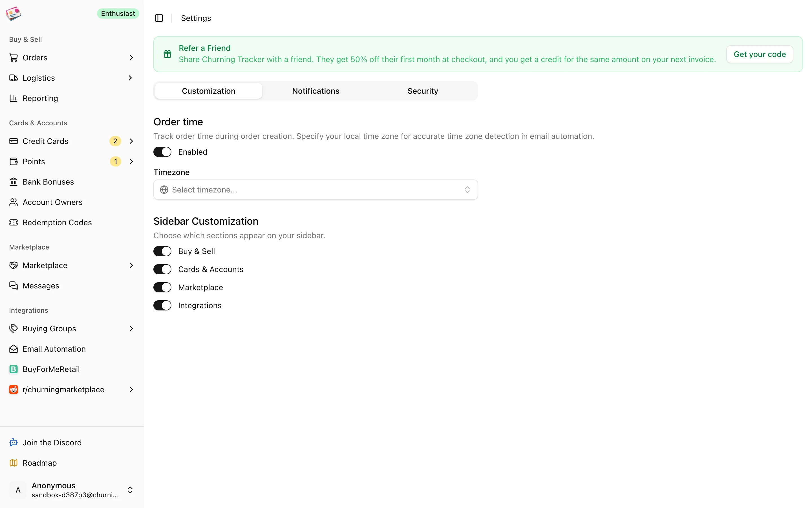
Task: Expand the Points submenu chevron
Action: pyautogui.click(x=131, y=162)
